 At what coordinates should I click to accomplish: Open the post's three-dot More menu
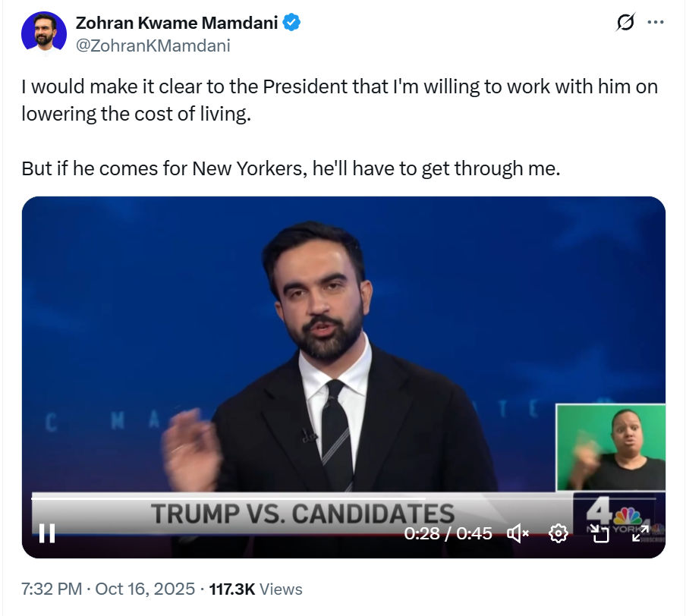click(655, 23)
